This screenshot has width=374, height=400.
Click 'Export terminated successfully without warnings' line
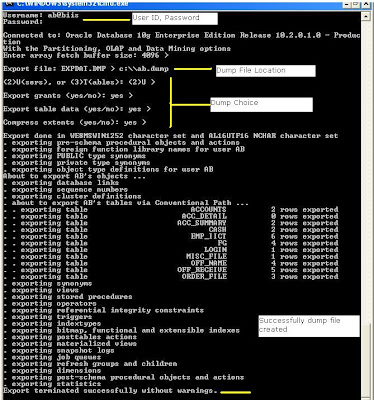pyautogui.click(x=110, y=390)
